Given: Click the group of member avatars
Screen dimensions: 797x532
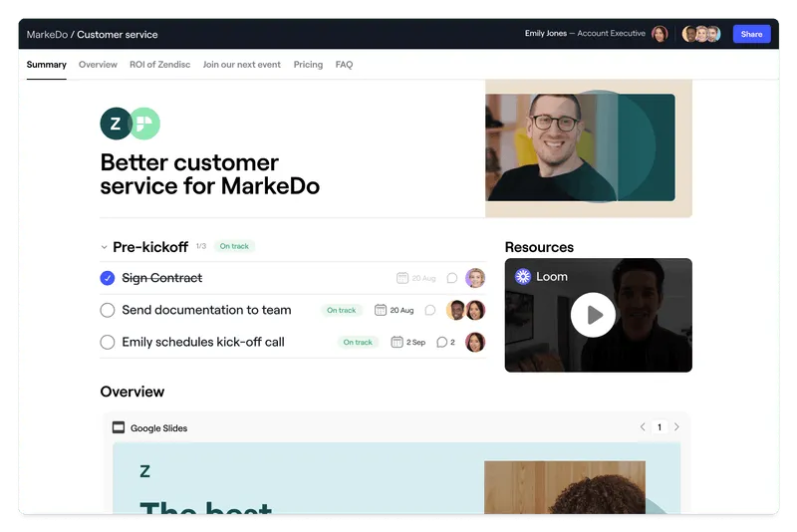Looking at the screenshot, I should pos(701,34).
